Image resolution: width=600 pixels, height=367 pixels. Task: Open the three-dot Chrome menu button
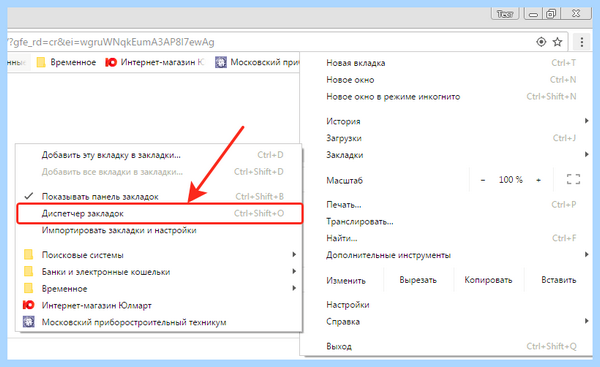pyautogui.click(x=582, y=42)
